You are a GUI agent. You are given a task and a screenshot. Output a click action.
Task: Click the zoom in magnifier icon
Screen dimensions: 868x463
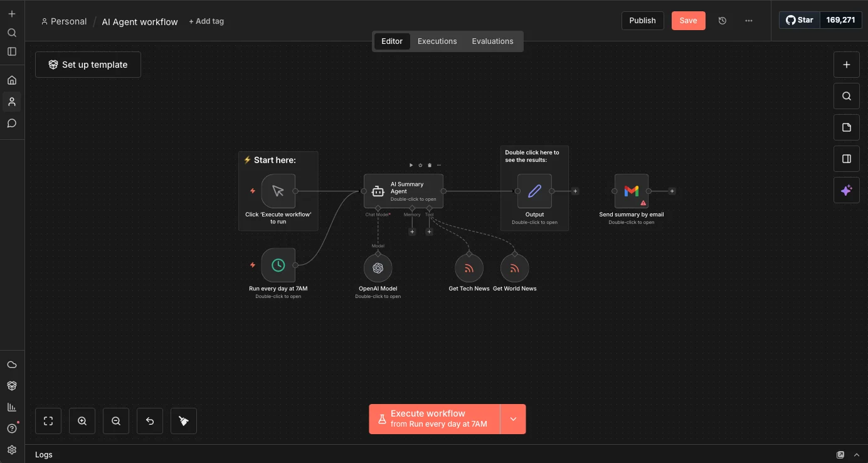[82, 421]
